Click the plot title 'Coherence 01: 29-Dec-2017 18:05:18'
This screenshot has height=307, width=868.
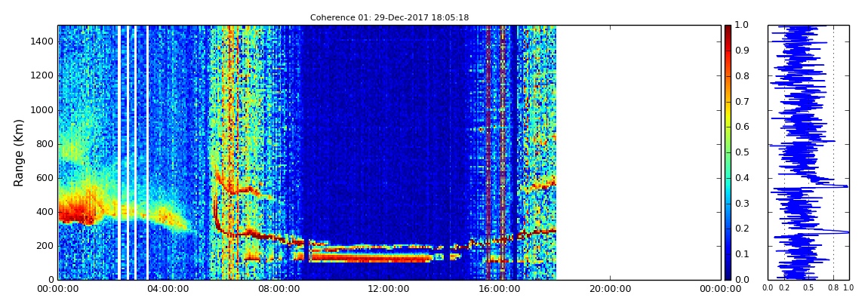[389, 17]
